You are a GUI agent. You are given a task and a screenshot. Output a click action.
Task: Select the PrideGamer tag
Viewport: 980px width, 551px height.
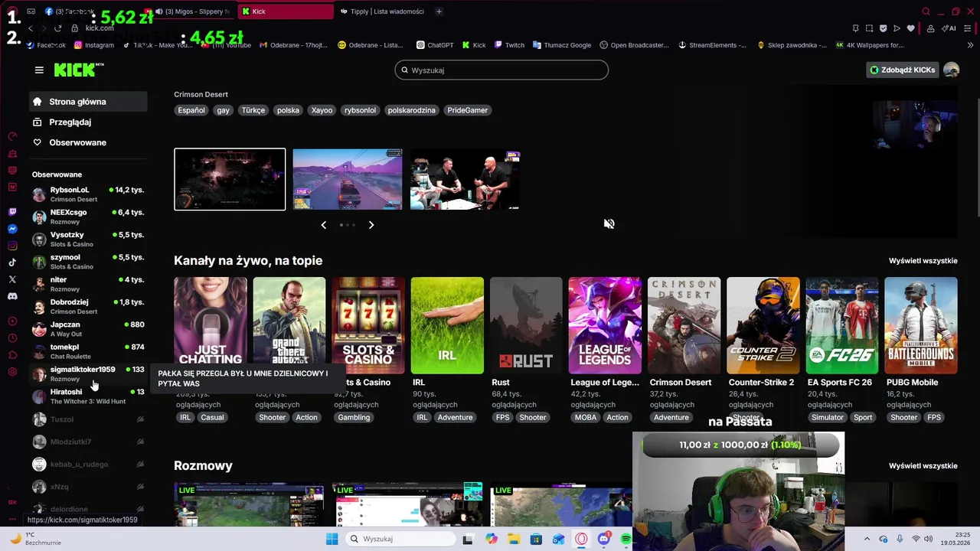point(468,110)
